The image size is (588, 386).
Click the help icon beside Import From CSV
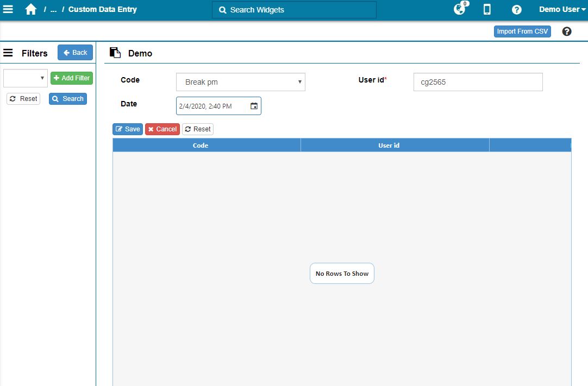point(567,31)
